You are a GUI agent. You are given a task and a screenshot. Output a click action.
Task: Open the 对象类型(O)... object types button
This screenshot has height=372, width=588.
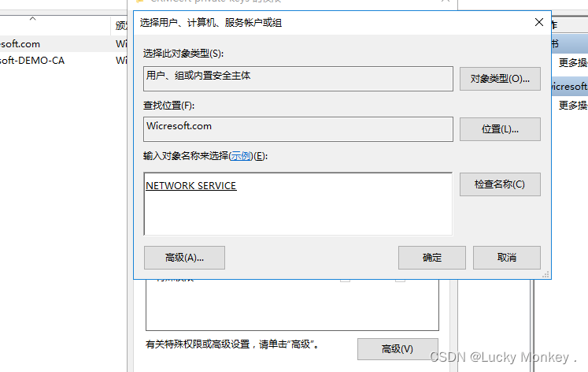(500, 79)
